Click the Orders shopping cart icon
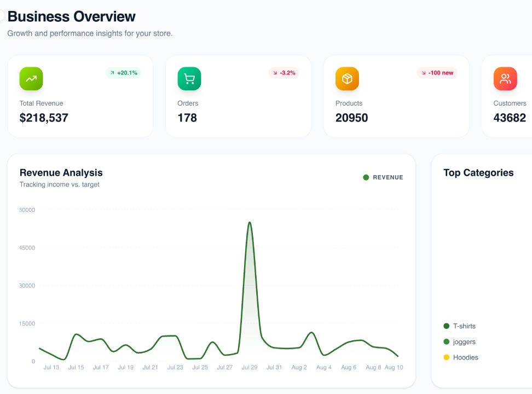The width and height of the screenshot is (532, 394). pyautogui.click(x=189, y=79)
